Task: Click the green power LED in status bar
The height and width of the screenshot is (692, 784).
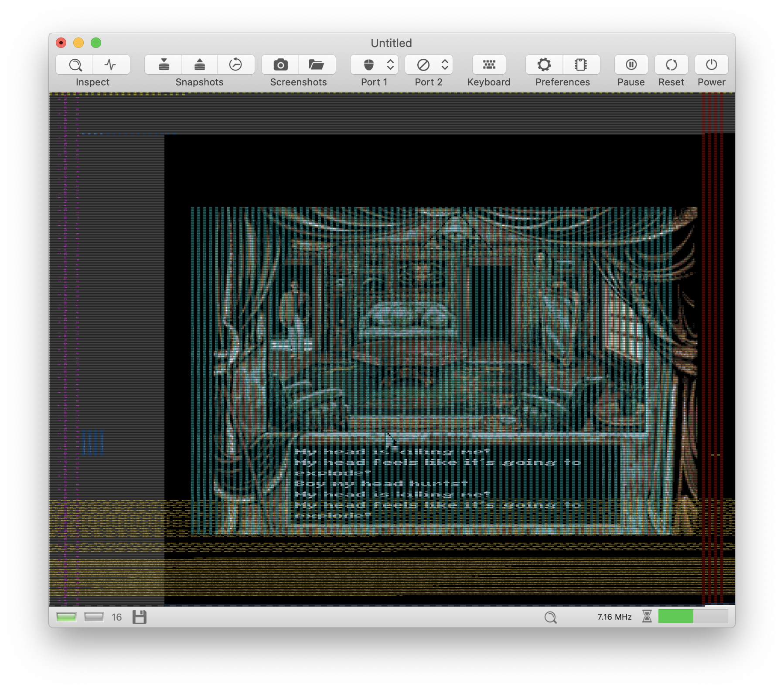Action: 66,617
